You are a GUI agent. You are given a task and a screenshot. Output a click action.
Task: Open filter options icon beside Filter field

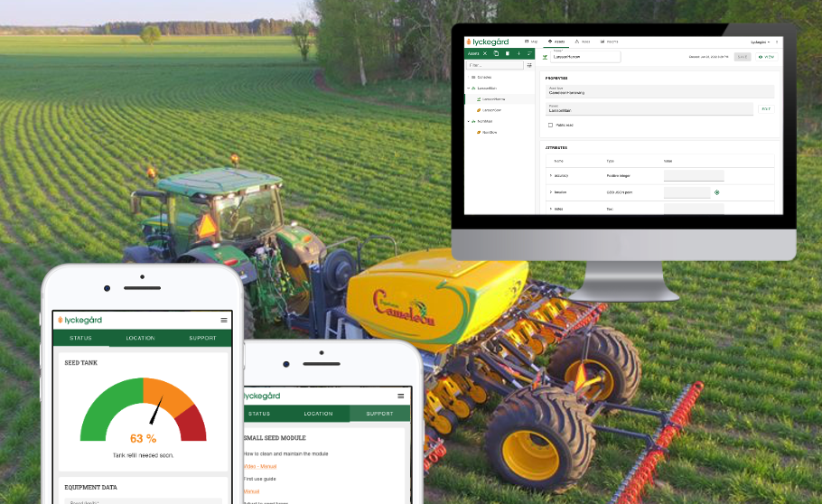(529, 66)
